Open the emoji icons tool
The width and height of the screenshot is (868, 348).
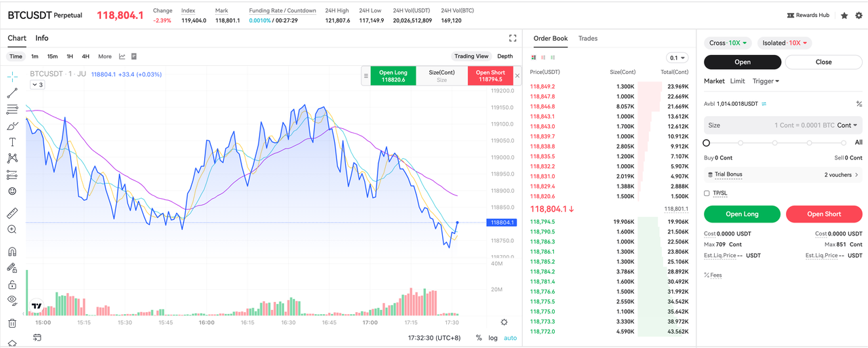12,191
